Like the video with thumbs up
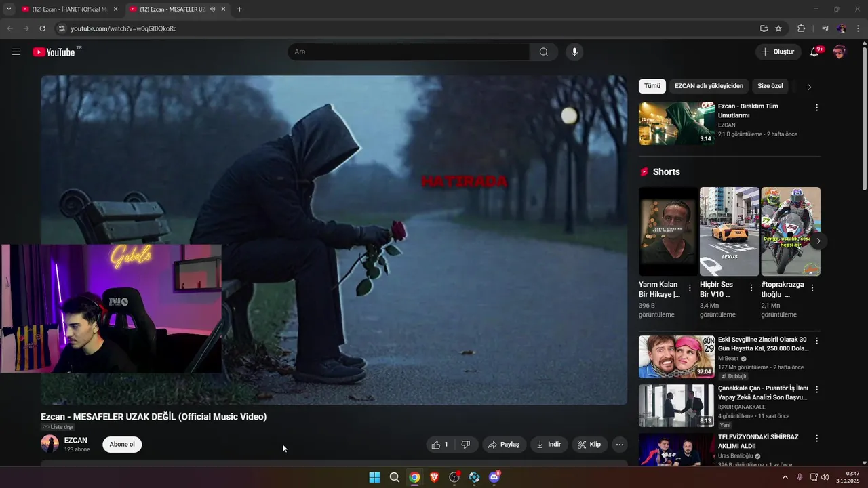 click(440, 445)
